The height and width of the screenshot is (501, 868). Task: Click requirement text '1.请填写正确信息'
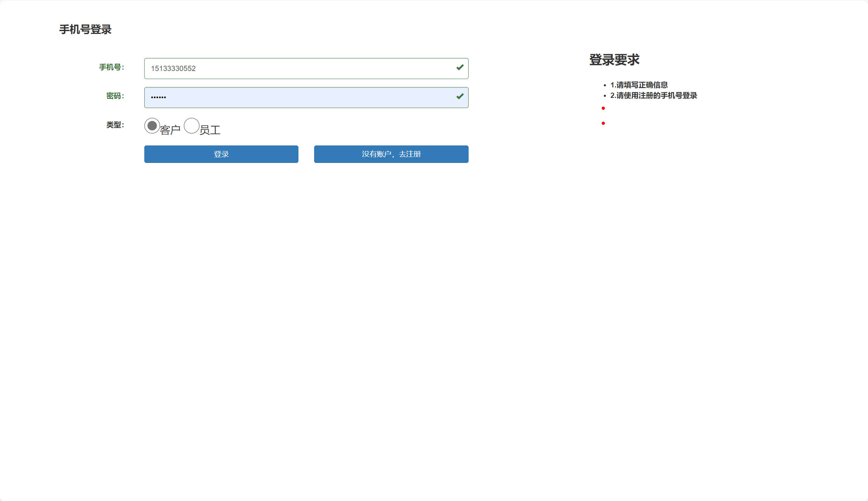(x=638, y=85)
